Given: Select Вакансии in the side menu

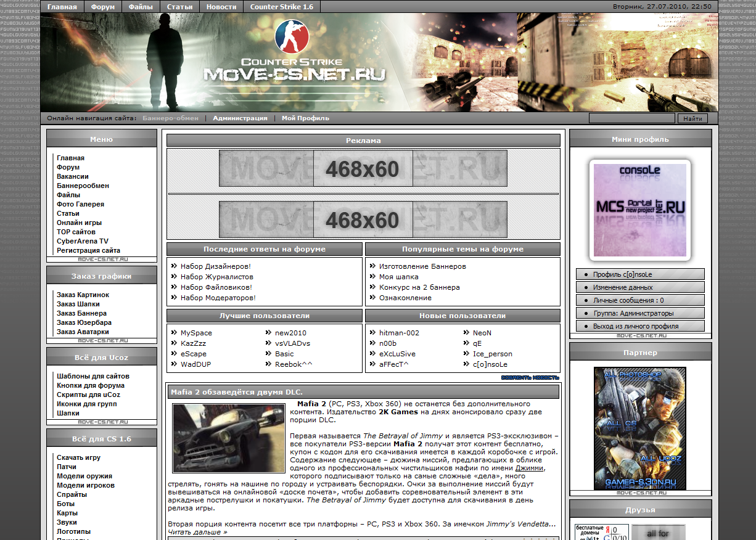Looking at the screenshot, I should coord(73,176).
